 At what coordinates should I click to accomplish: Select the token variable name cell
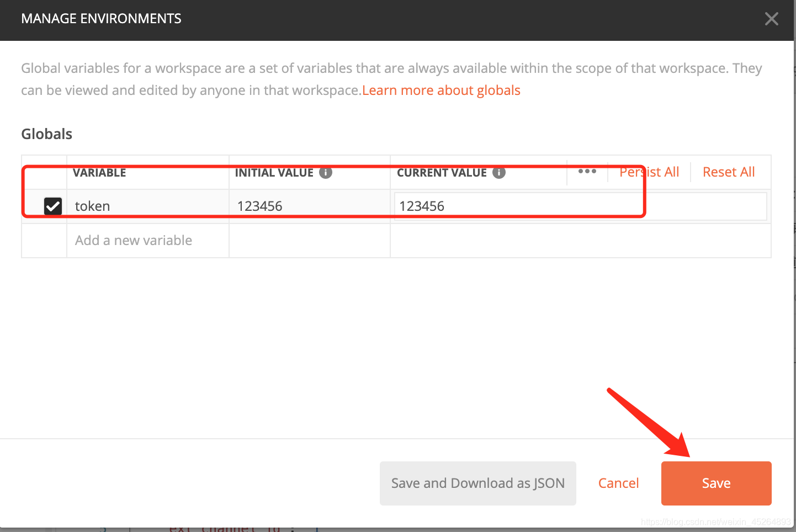tap(148, 206)
